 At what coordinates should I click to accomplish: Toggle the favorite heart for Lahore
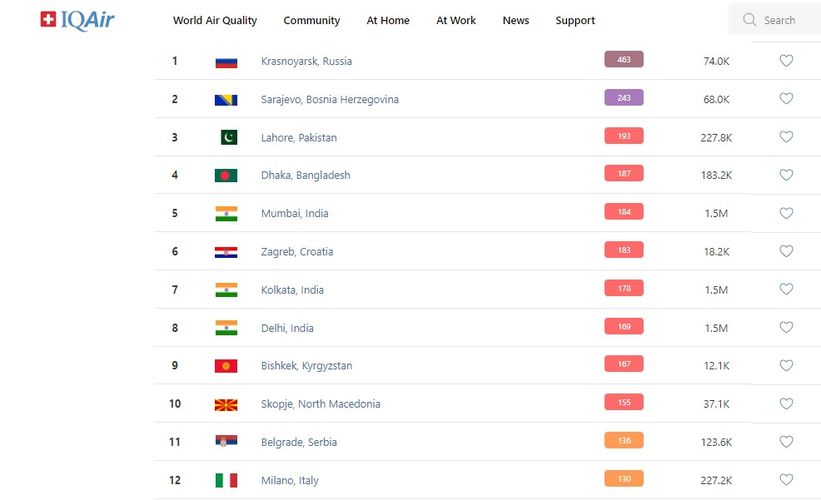tap(786, 137)
